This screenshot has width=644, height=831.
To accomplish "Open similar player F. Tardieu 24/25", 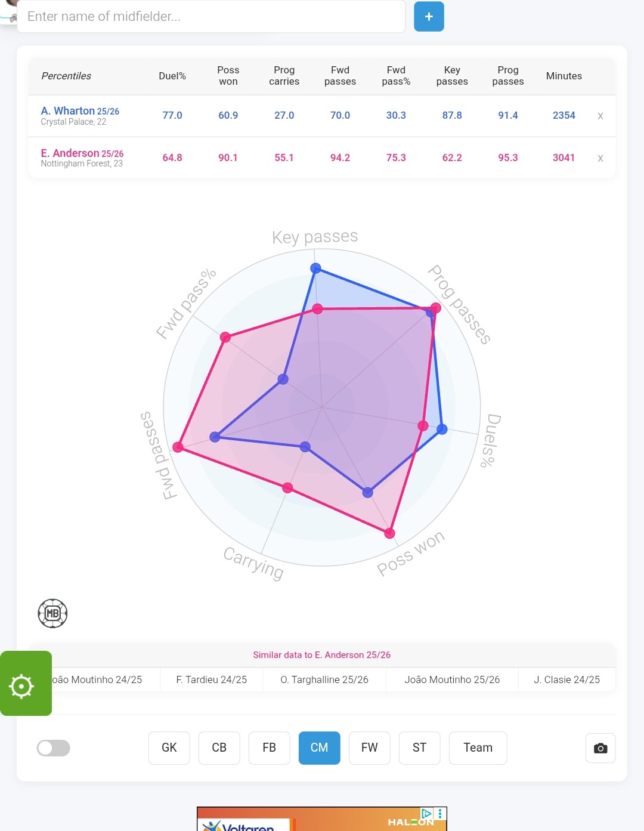I will click(212, 679).
